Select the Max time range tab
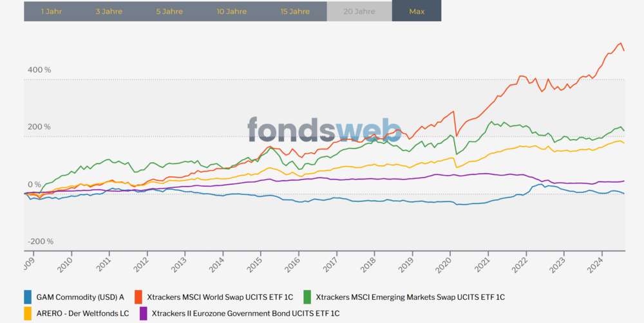 point(417,11)
